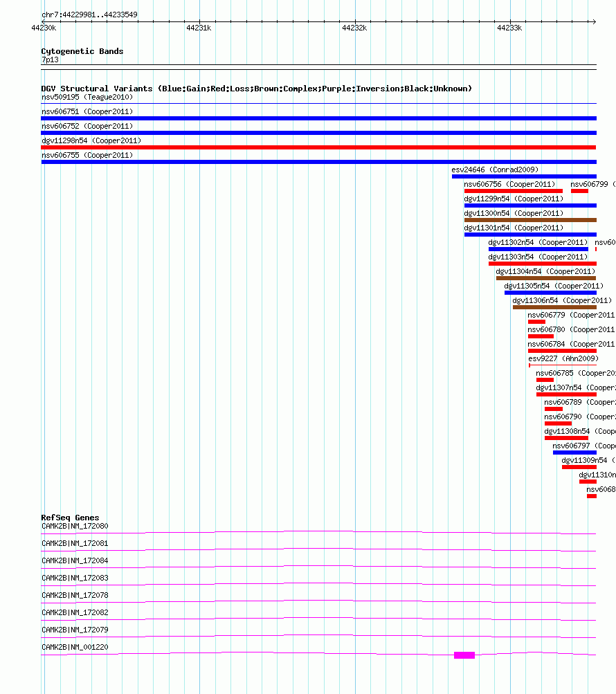Click the CAMK2B|NM_172080 transcript label
This screenshot has height=694, width=616.
pyautogui.click(x=75, y=527)
